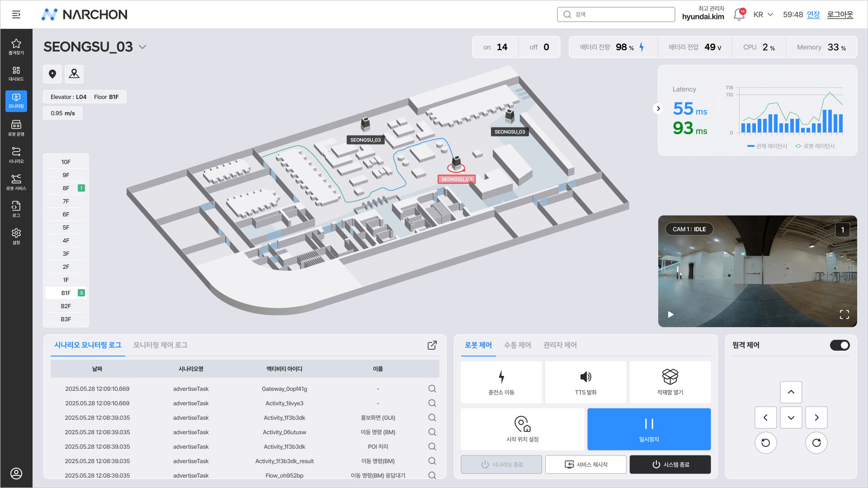The image size is (868, 488).
Task: Open scenario log in external window
Action: [432, 345]
